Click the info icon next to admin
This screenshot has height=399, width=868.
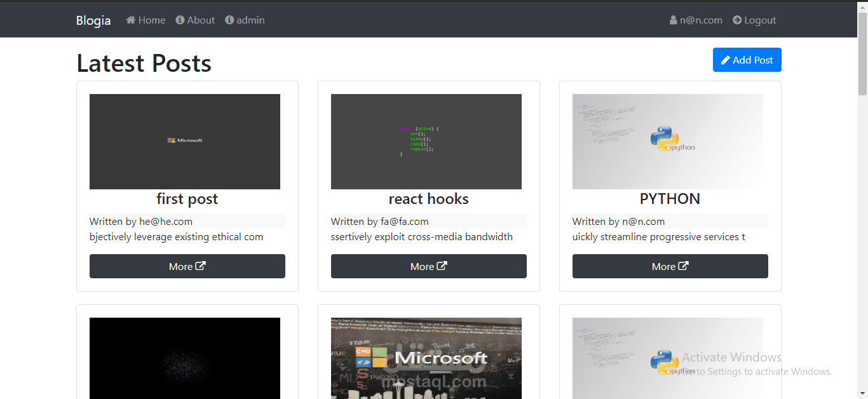229,20
